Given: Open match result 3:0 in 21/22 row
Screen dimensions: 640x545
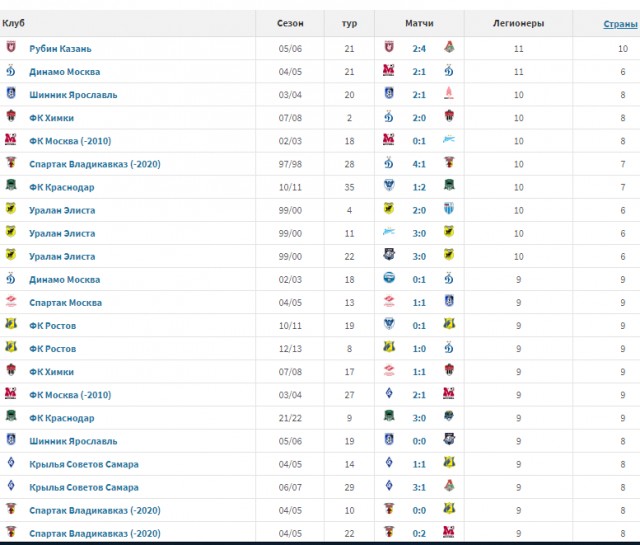Looking at the screenshot, I should (x=419, y=418).
